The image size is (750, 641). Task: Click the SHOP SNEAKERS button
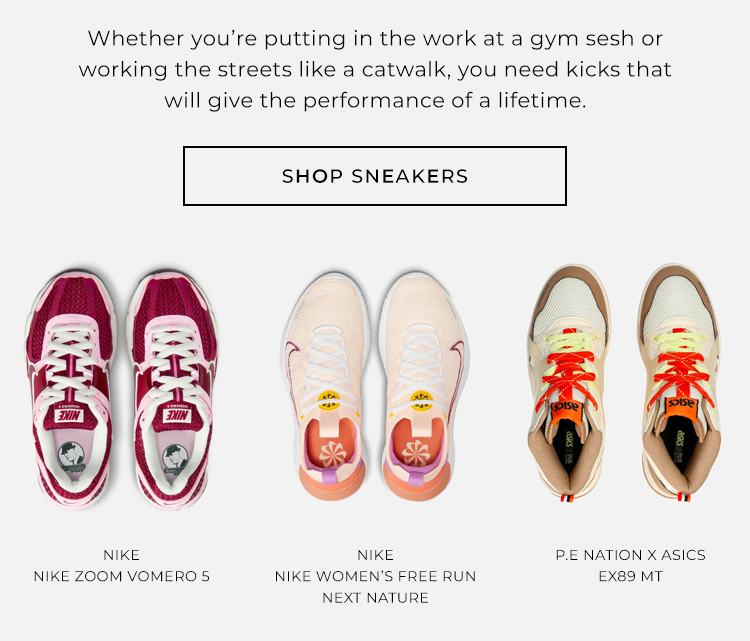tap(375, 176)
